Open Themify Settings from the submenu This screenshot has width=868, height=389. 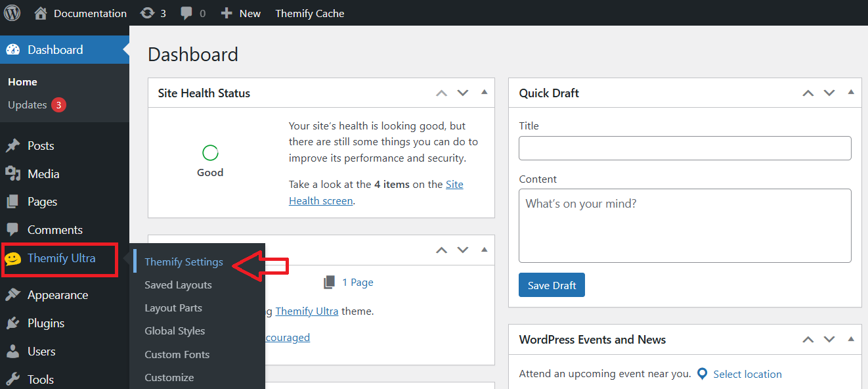pyautogui.click(x=184, y=261)
